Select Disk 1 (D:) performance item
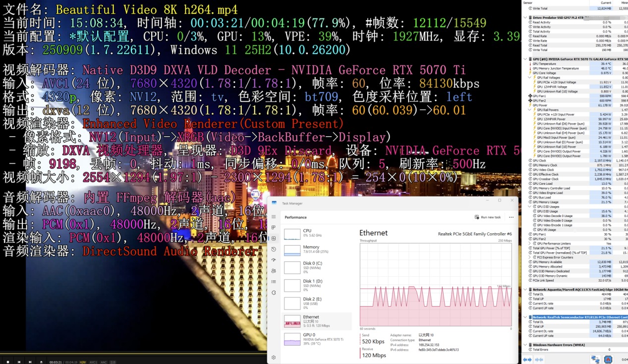 pyautogui.click(x=317, y=285)
